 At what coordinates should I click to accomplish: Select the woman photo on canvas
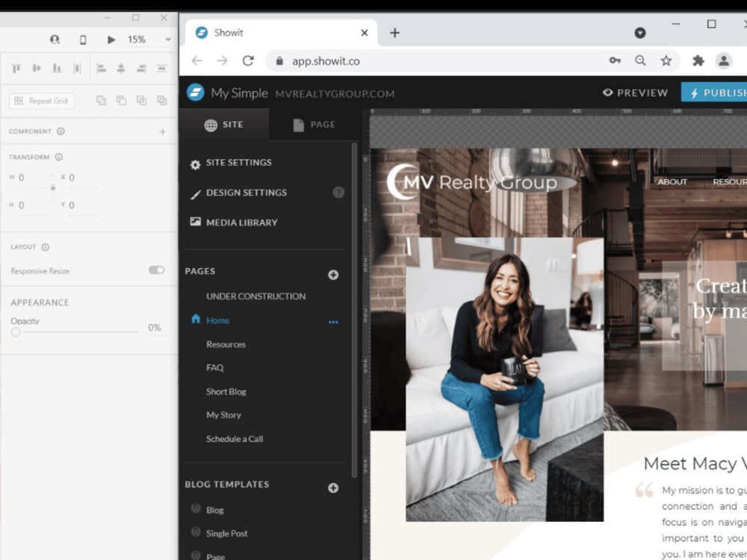tap(504, 379)
